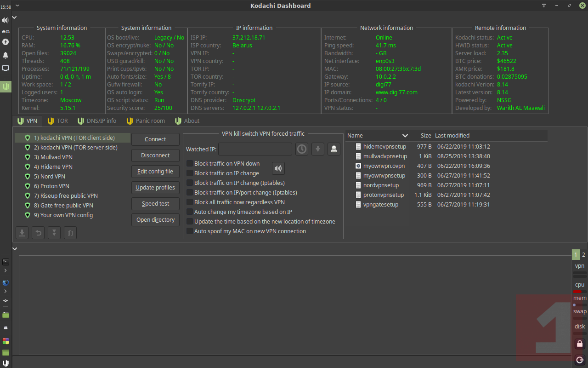The width and height of the screenshot is (588, 368).
Task: Open the volume icon in the side panel
Action: point(6,20)
